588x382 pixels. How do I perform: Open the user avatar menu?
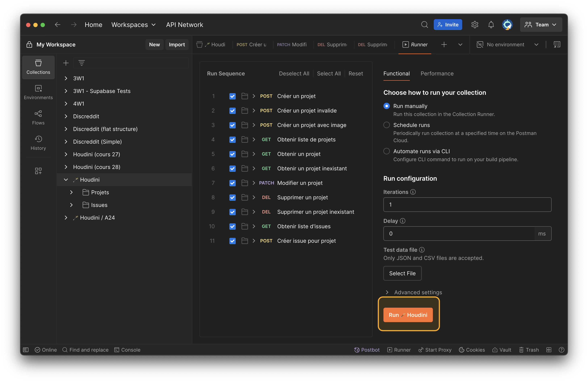point(507,25)
